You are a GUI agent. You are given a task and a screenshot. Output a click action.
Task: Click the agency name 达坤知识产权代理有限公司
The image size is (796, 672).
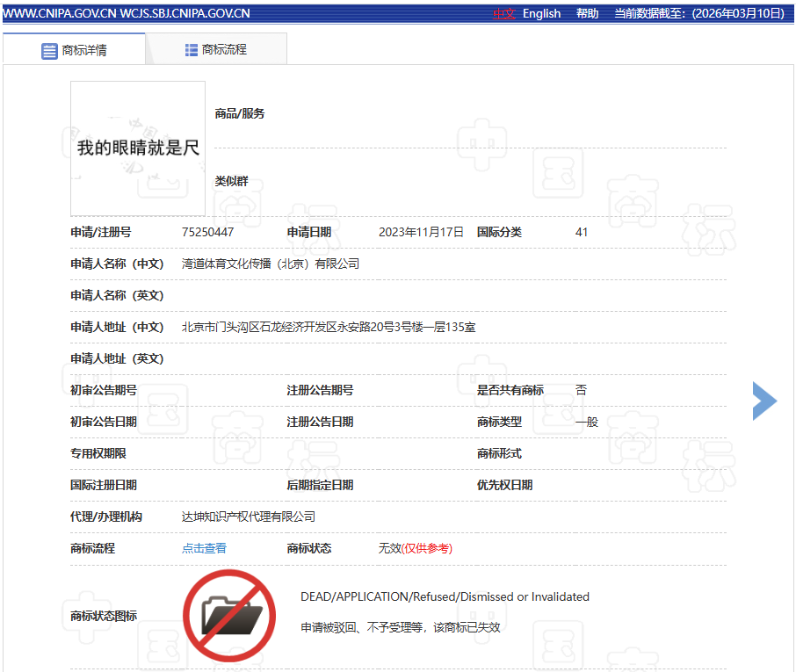(x=248, y=517)
